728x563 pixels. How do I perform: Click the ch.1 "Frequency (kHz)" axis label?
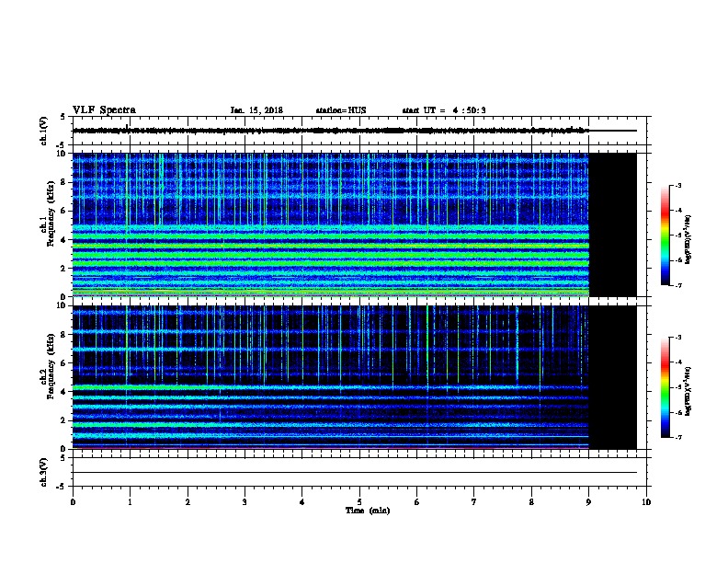(x=51, y=213)
